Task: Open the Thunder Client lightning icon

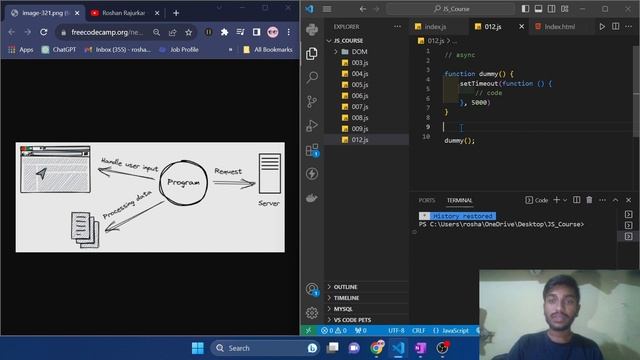Action: pos(312,174)
